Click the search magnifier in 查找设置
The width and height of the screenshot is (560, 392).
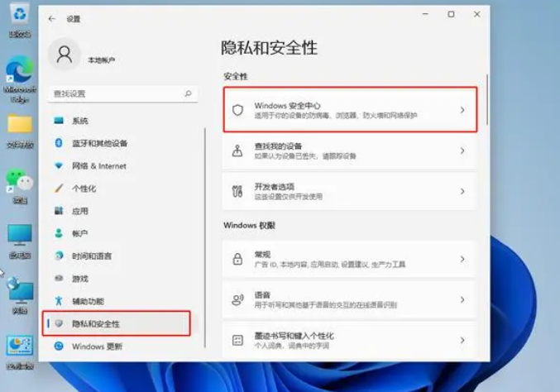(189, 93)
